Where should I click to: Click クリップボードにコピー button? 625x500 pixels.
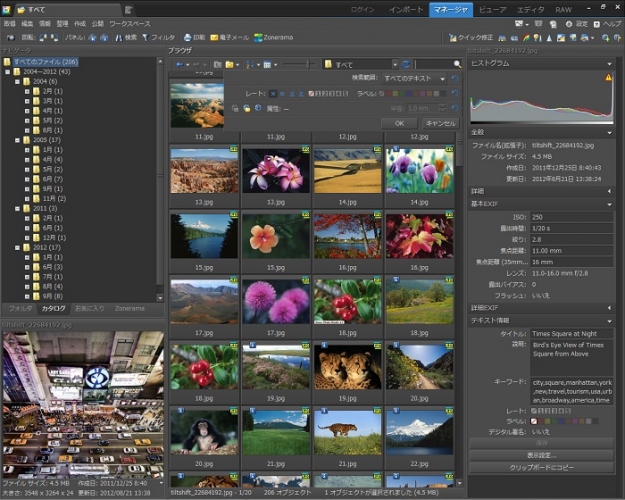coord(541,468)
